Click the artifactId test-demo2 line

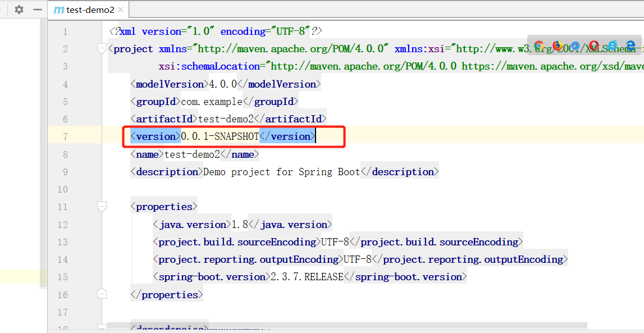click(229, 119)
